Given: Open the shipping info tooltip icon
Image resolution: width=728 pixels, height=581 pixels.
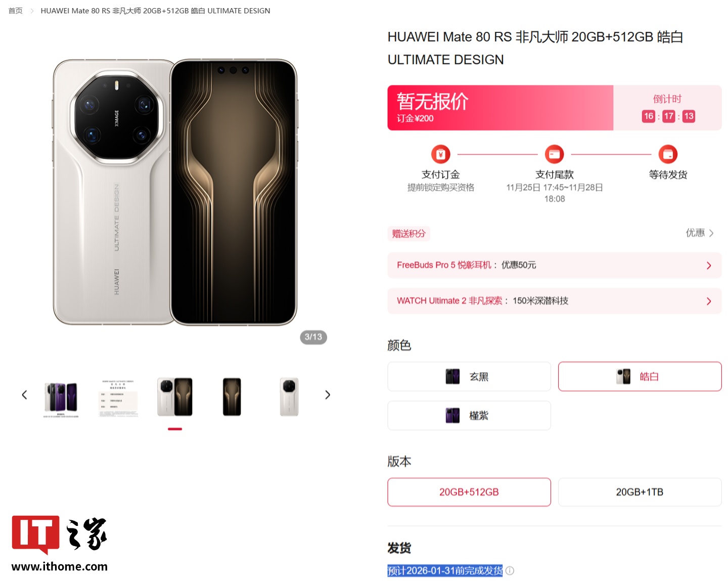Looking at the screenshot, I should coord(510,570).
